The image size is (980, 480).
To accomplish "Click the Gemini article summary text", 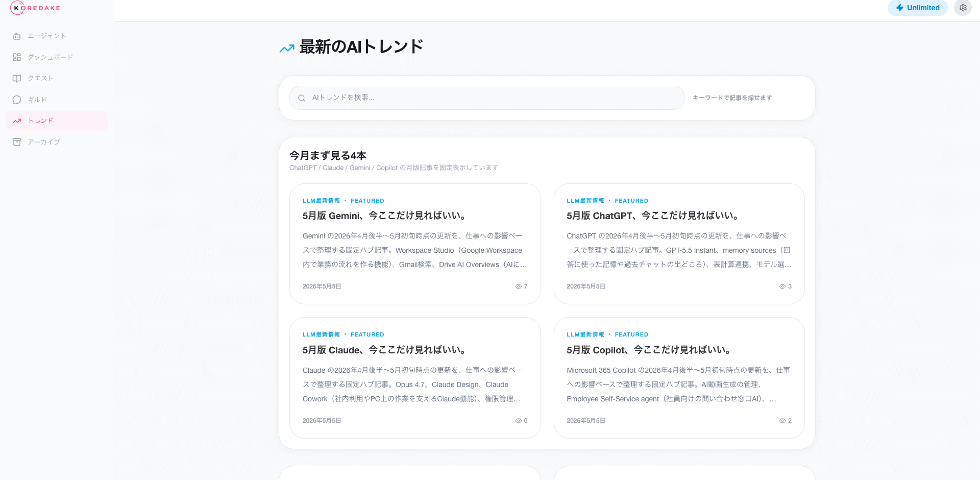I will [414, 250].
